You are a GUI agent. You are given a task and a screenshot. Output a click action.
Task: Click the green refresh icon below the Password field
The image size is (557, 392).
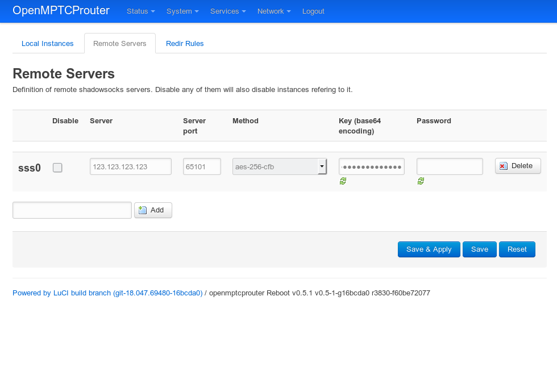(421, 181)
